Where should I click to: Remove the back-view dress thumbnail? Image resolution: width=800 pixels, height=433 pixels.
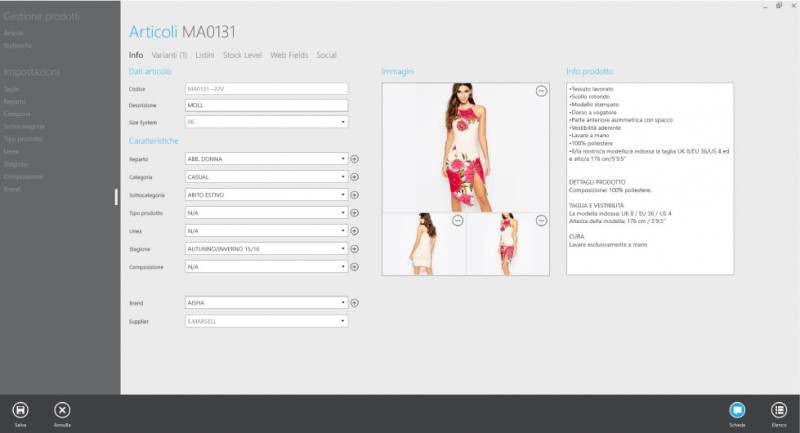458,220
